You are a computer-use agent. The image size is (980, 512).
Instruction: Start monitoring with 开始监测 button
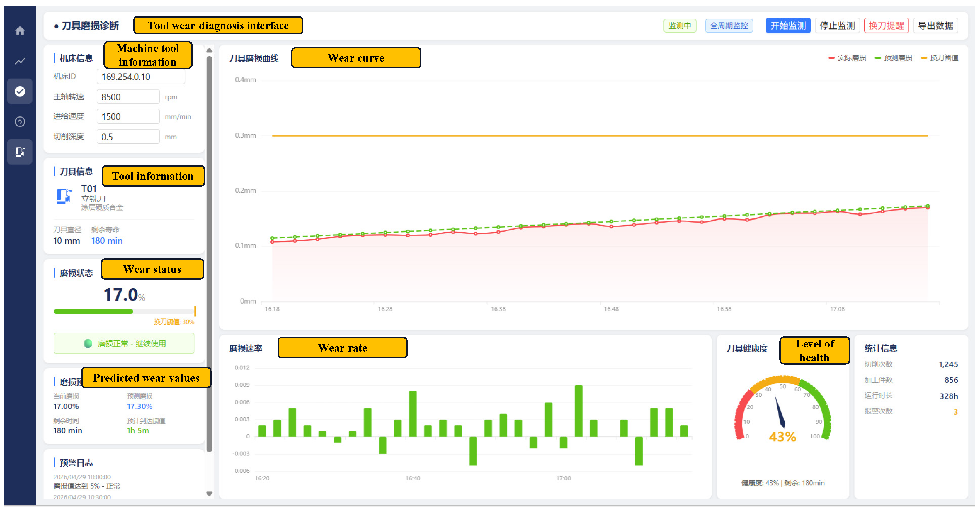click(788, 26)
